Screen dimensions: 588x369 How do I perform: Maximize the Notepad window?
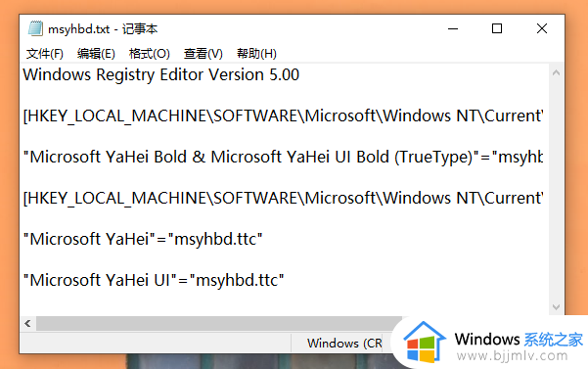click(497, 28)
